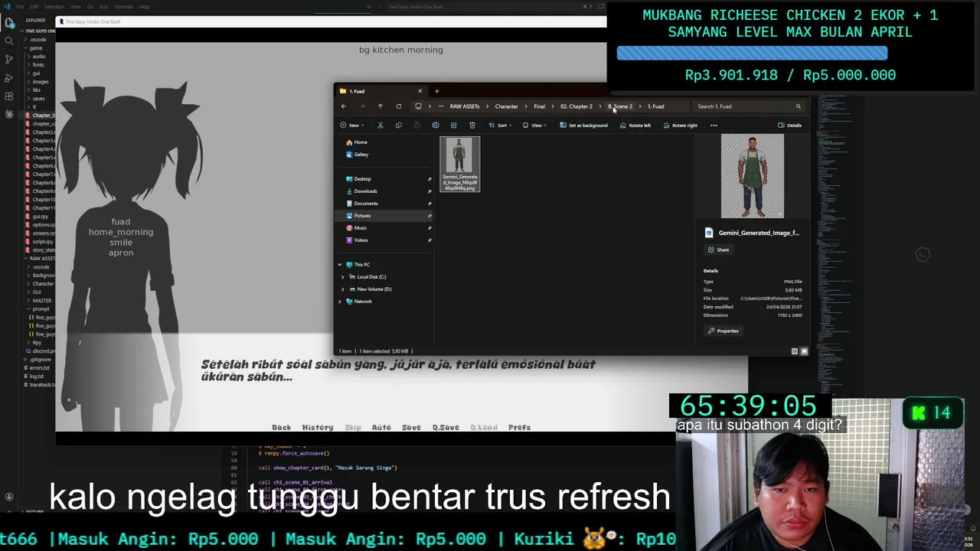The width and height of the screenshot is (980, 551).
Task: Toggle the Details pane button
Action: click(x=789, y=126)
